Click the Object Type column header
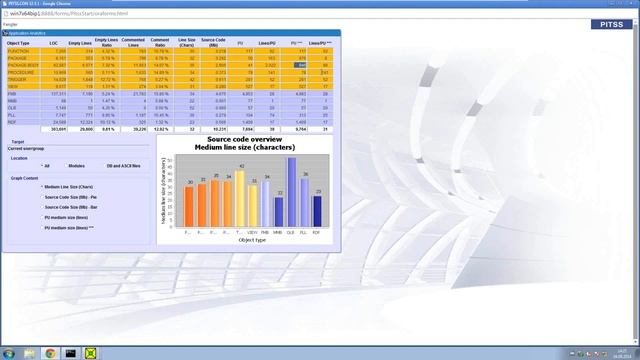This screenshot has width=640, height=360. point(18,43)
